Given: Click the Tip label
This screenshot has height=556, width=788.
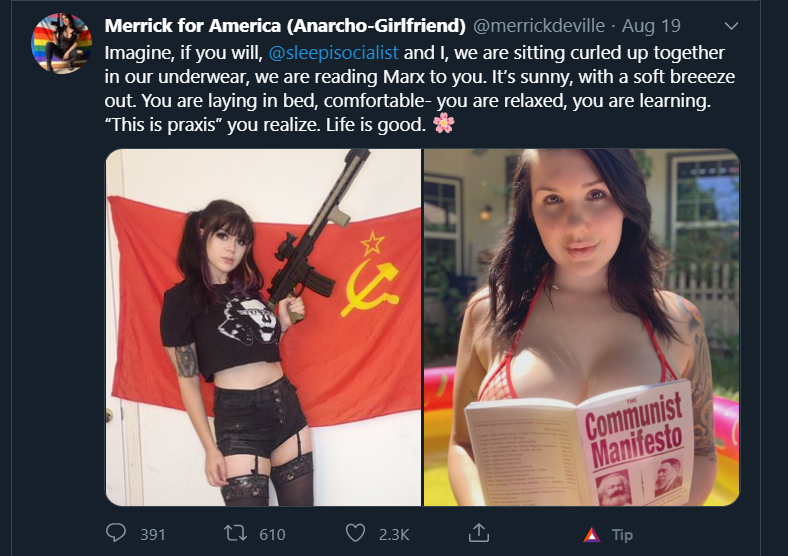Looking at the screenshot, I should (622, 535).
